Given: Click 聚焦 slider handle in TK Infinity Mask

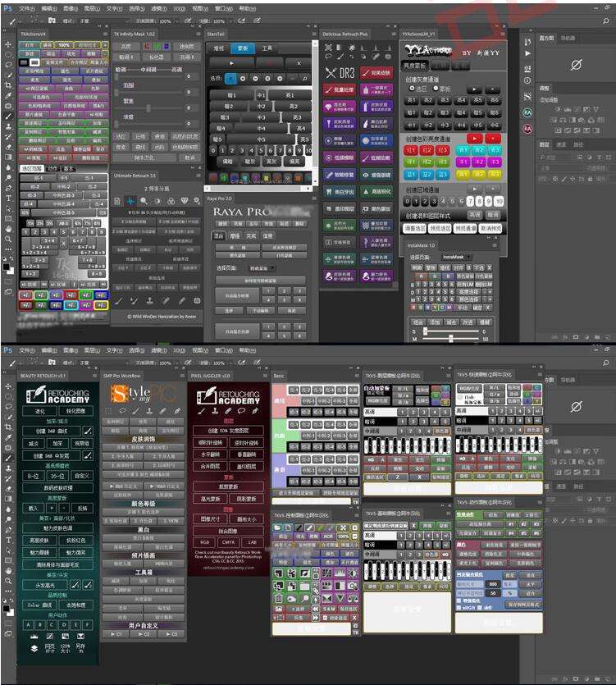Looking at the screenshot, I should click(x=148, y=107).
